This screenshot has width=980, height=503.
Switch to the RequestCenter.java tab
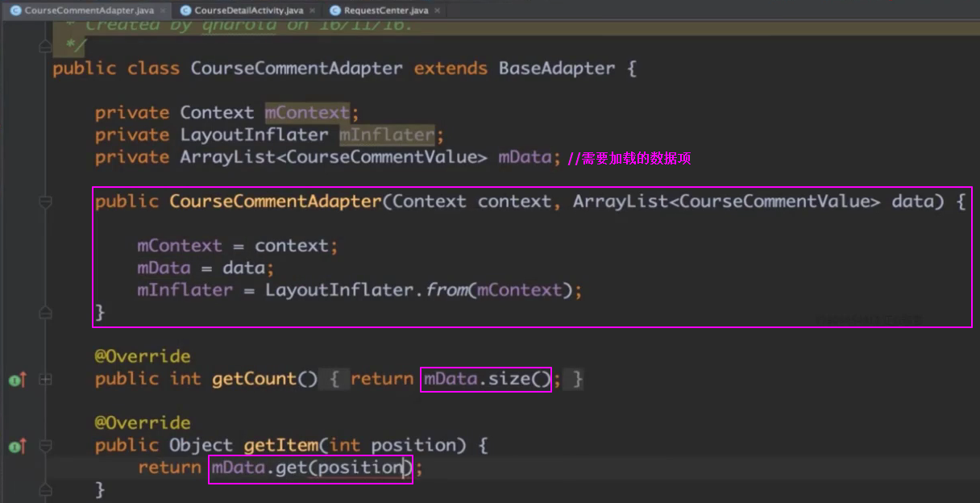(385, 10)
